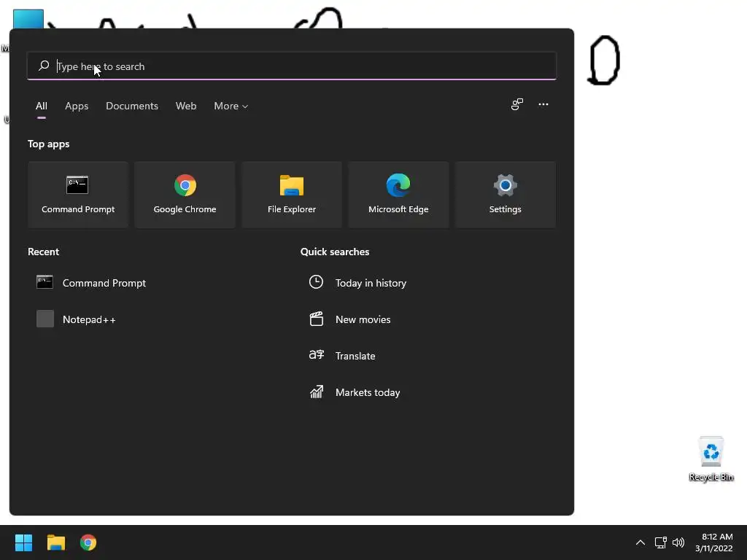Select the New movies quick search
The width and height of the screenshot is (747, 560).
(349, 319)
